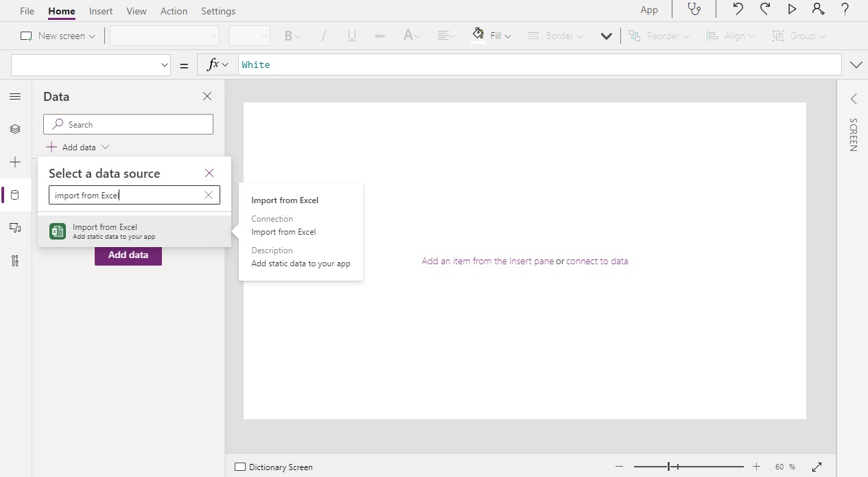
Task: Share the app using the person icon
Action: point(818,10)
